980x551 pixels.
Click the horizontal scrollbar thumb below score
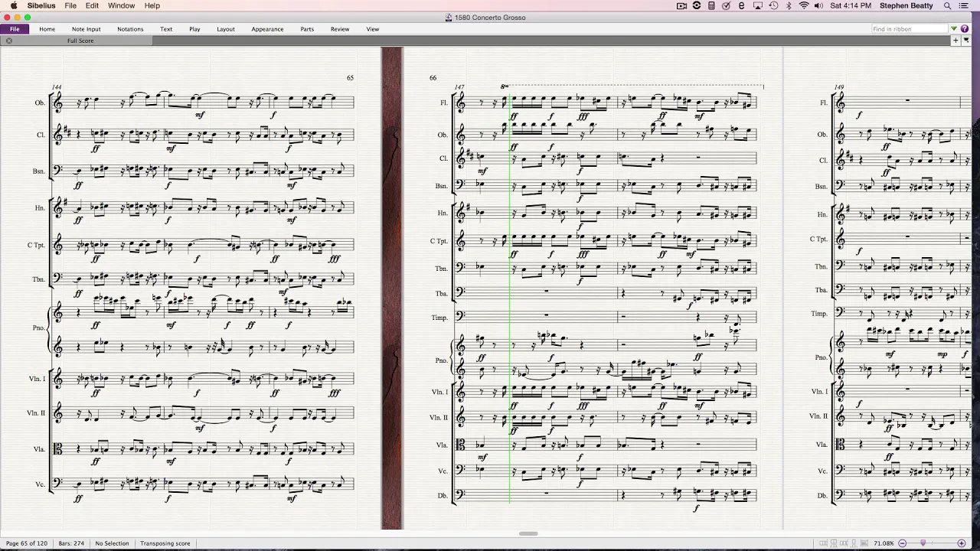(x=528, y=533)
